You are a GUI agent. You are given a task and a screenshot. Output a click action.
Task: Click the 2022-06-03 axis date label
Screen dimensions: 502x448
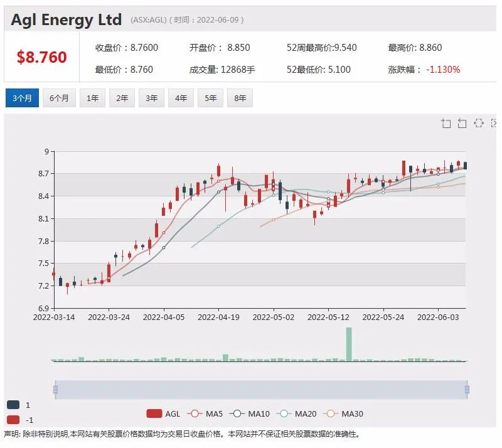[x=438, y=317]
